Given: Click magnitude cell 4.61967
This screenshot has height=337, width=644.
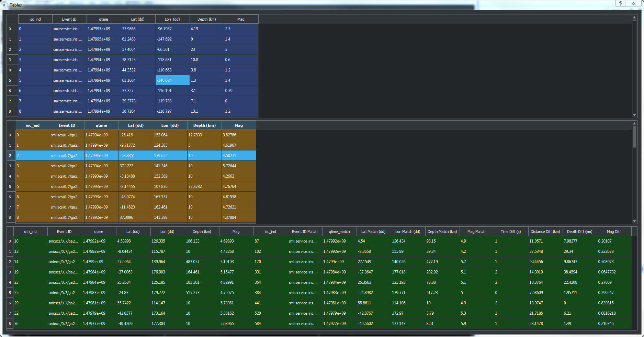Looking at the screenshot, I should (239, 145).
